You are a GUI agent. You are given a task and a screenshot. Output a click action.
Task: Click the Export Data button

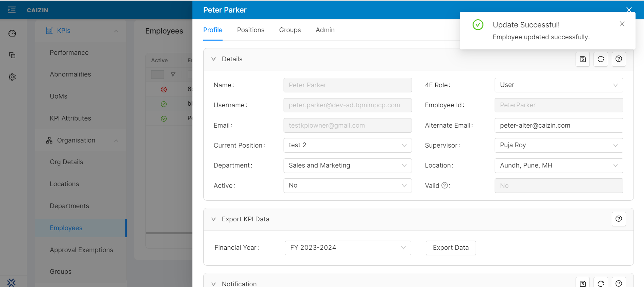click(451, 248)
